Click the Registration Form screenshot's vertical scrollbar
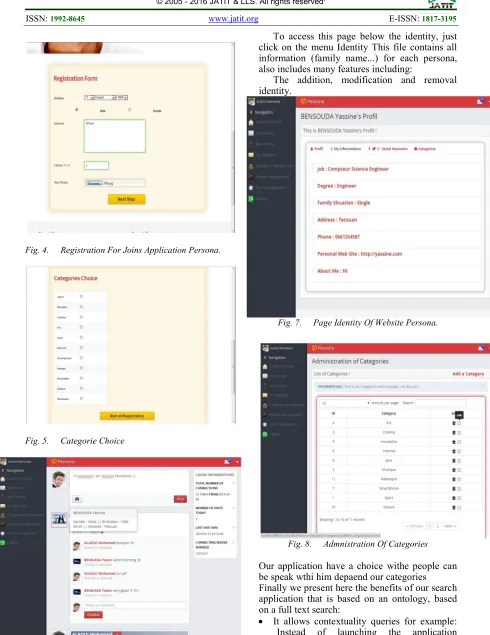This screenshot has height=635, width=490. (x=233, y=138)
